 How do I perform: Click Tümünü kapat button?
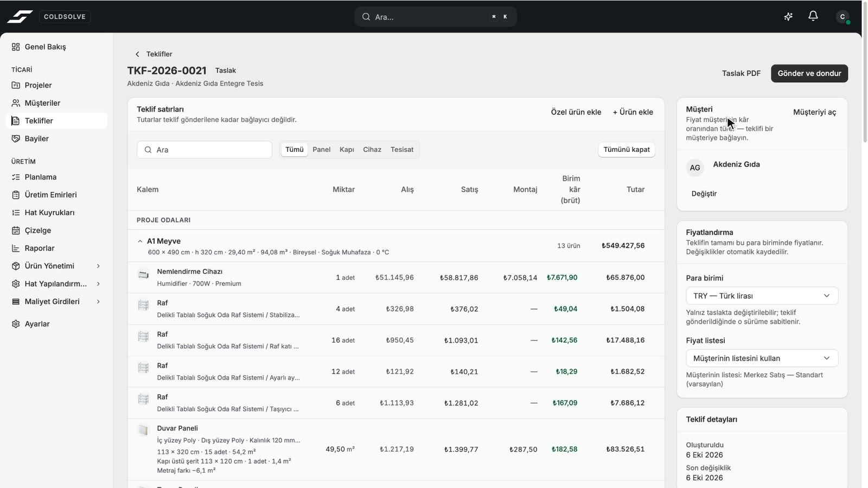coord(627,150)
